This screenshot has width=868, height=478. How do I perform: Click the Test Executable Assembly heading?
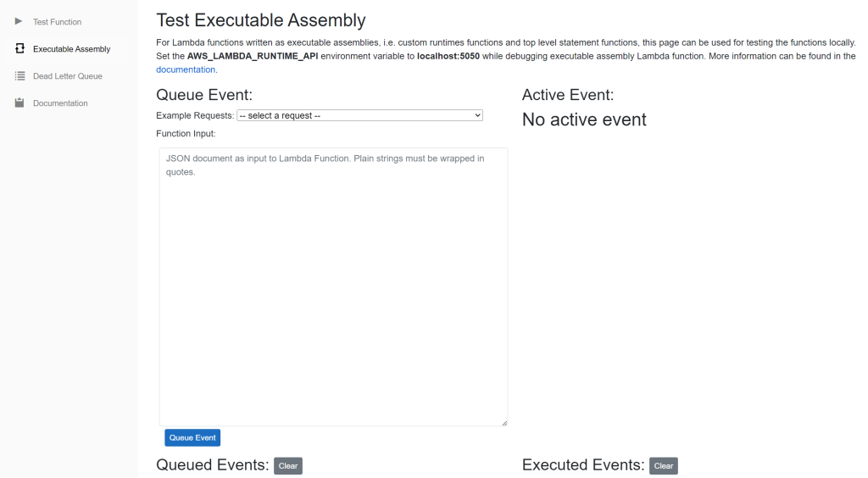point(261,20)
